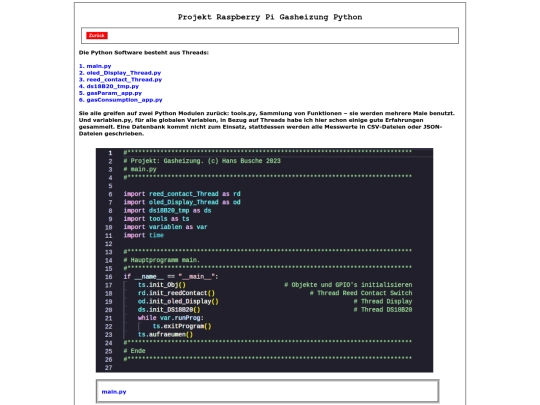Click the call 'ds.init_DS18B20()'

tap(169, 310)
